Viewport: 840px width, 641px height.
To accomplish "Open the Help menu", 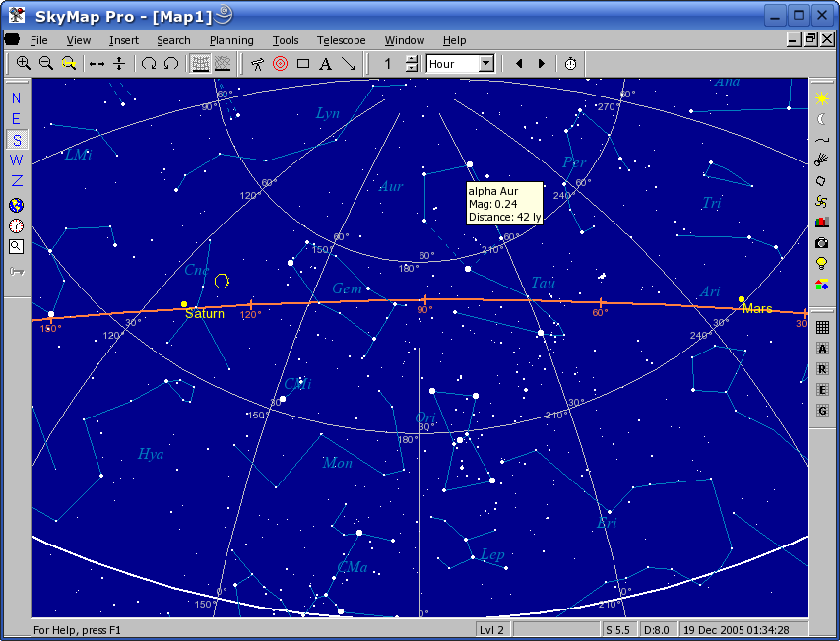I will (x=454, y=40).
